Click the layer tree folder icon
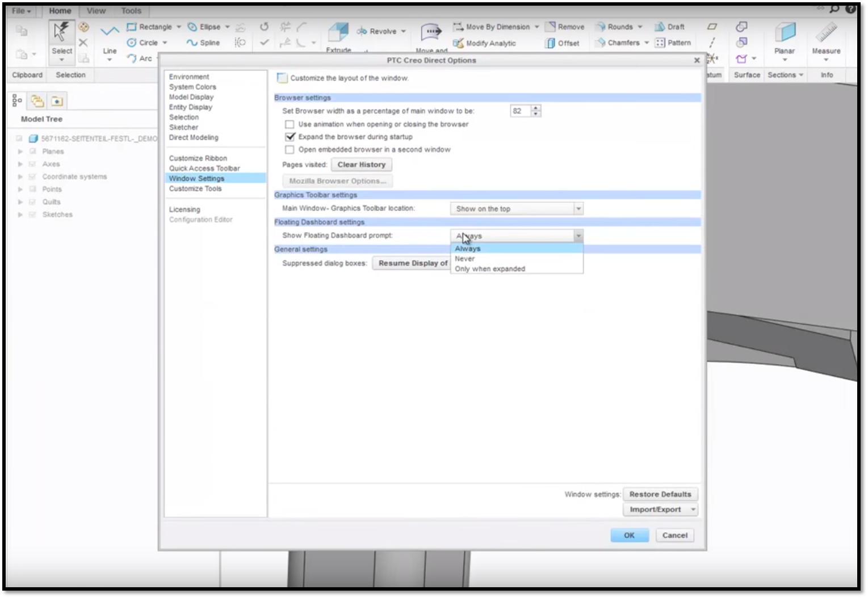The image size is (868, 598). pos(37,101)
